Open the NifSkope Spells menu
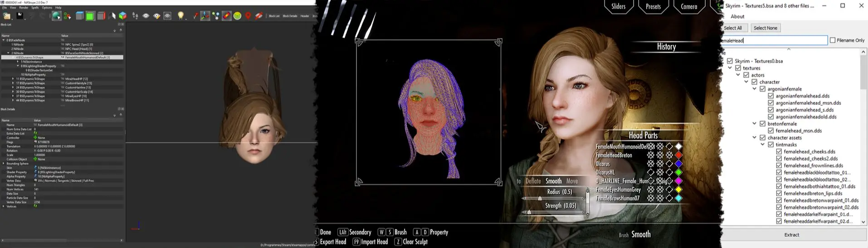The image size is (868, 248). click(x=35, y=8)
